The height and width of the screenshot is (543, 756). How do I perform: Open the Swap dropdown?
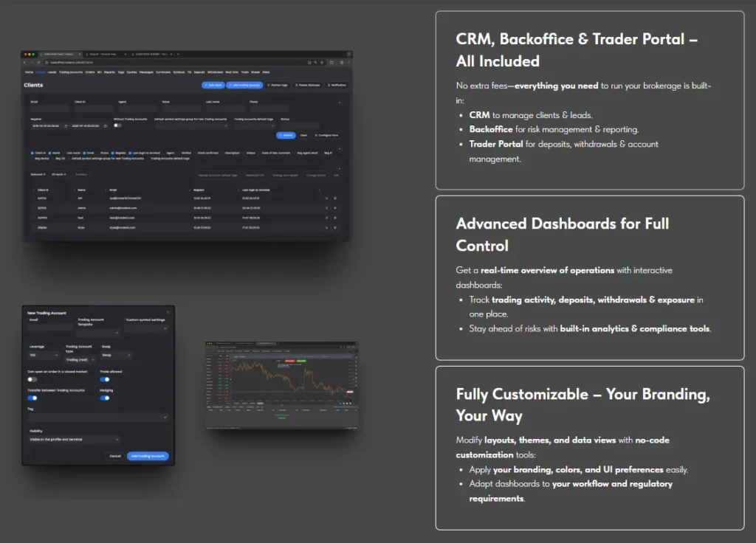(116, 355)
